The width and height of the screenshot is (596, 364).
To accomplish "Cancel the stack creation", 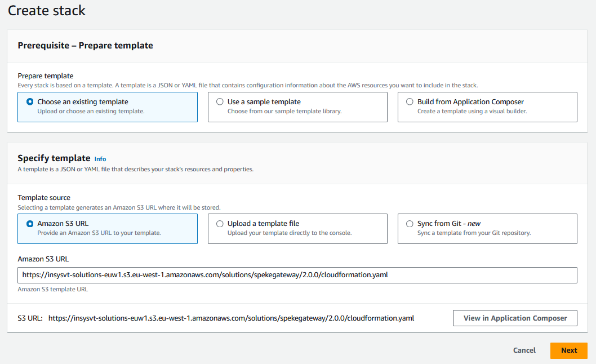I will click(524, 350).
